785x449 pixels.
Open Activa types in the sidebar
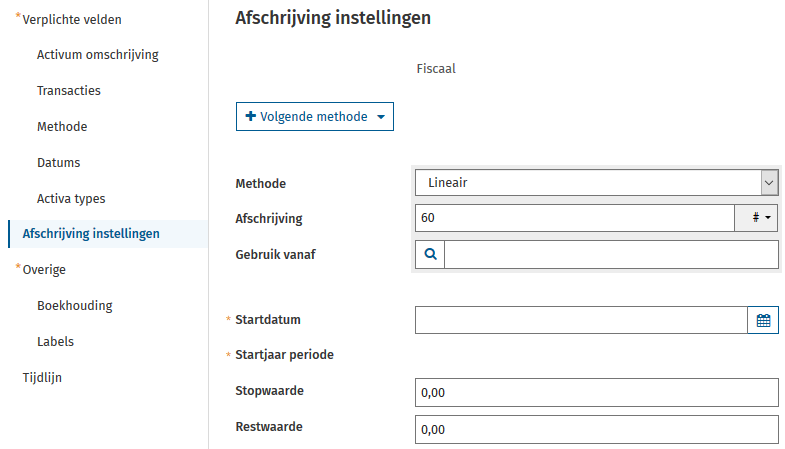(70, 198)
